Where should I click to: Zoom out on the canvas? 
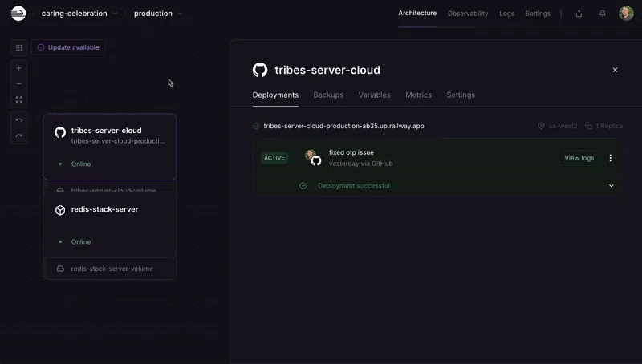click(x=18, y=84)
